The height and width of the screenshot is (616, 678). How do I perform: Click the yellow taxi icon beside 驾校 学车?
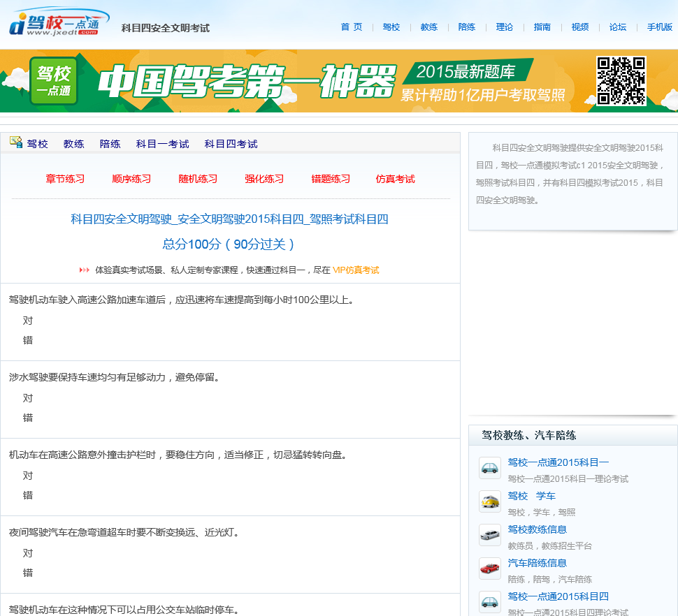489,501
